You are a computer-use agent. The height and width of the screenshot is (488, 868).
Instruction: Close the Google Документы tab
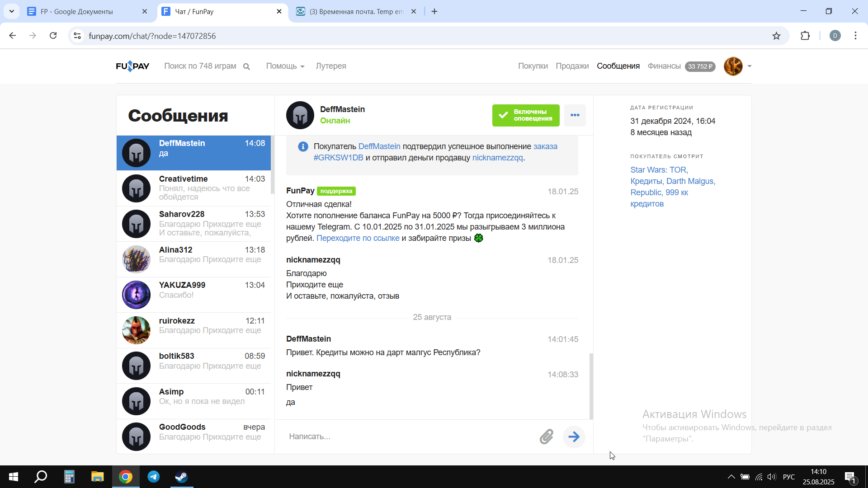(145, 11)
